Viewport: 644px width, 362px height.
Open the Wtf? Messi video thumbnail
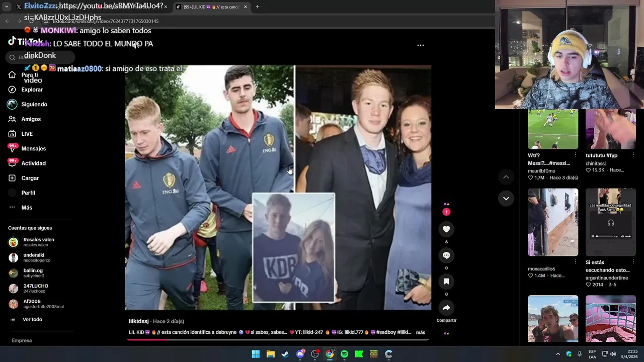[x=553, y=129]
